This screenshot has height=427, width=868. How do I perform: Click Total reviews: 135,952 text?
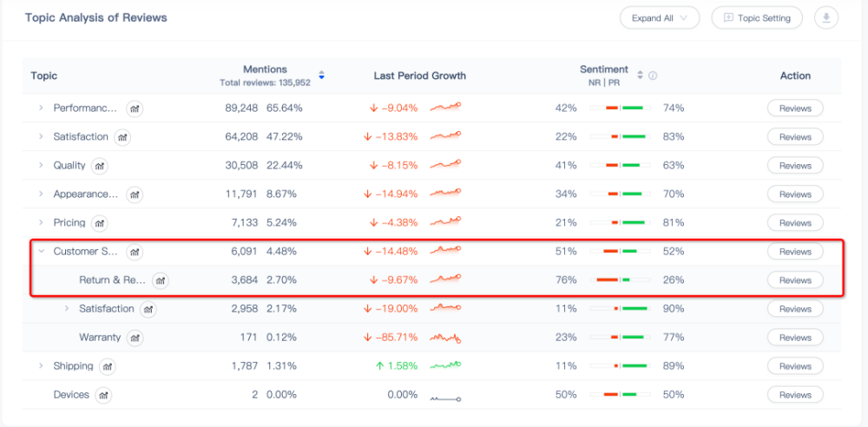point(265,82)
